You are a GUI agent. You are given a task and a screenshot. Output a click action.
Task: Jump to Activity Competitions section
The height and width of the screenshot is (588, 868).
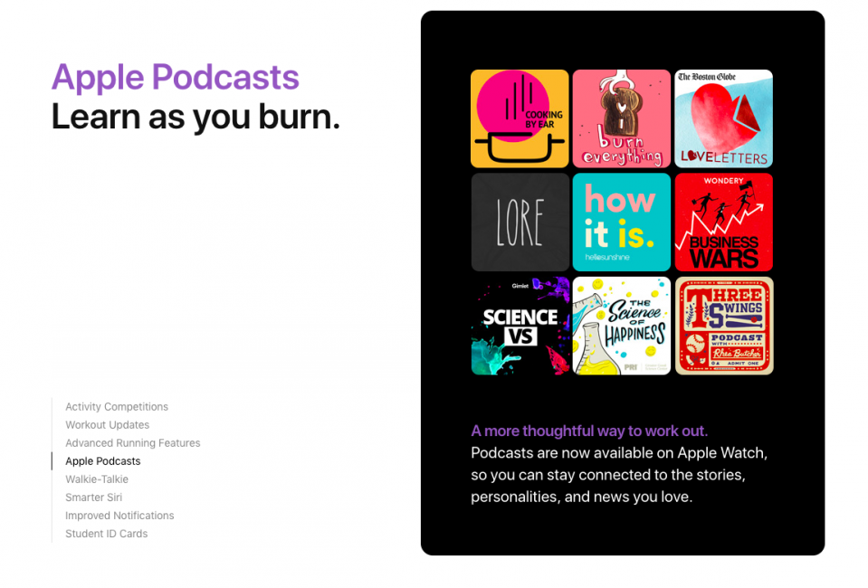coord(117,406)
